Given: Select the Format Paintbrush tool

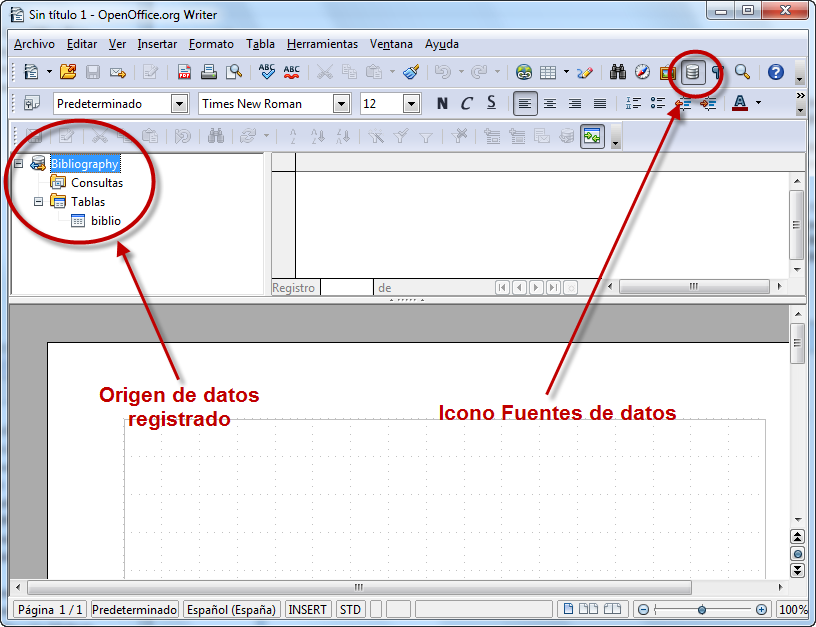Looking at the screenshot, I should click(411, 72).
